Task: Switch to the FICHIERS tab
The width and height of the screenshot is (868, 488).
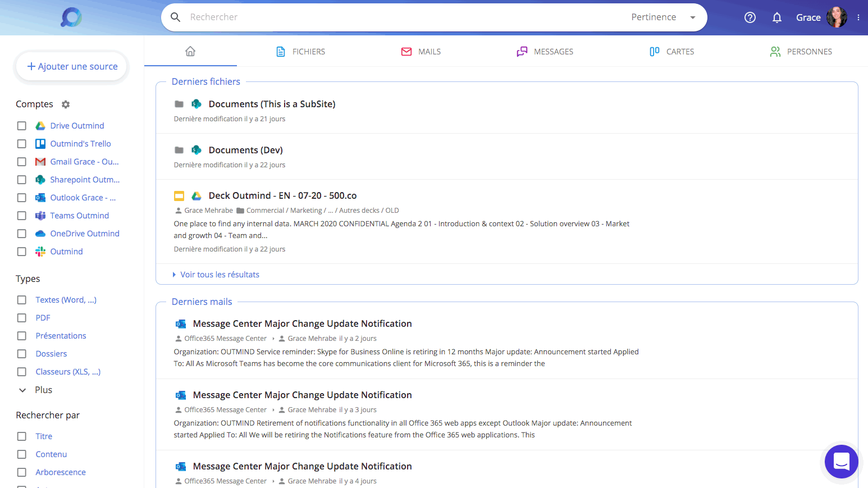Action: click(x=301, y=52)
